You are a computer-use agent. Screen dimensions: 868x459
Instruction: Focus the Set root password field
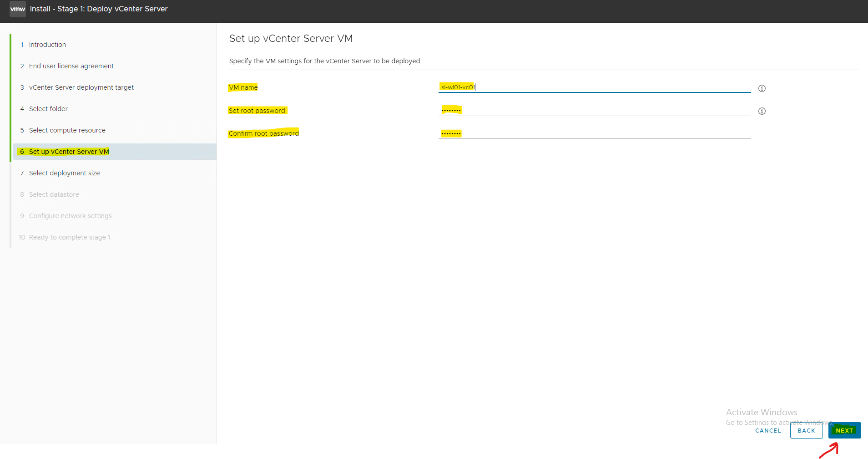(595, 110)
